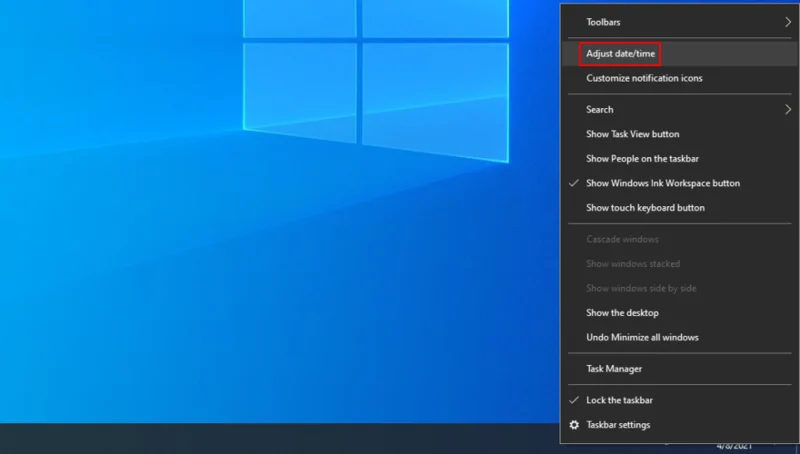The image size is (800, 454).
Task: Toggle Lock the taskbar
Action: tap(680, 400)
